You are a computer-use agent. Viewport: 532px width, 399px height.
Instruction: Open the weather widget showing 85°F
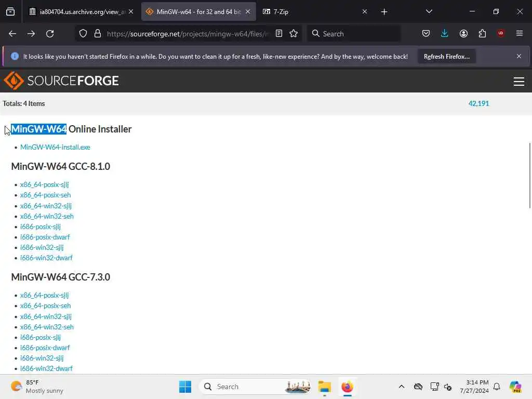(x=37, y=387)
